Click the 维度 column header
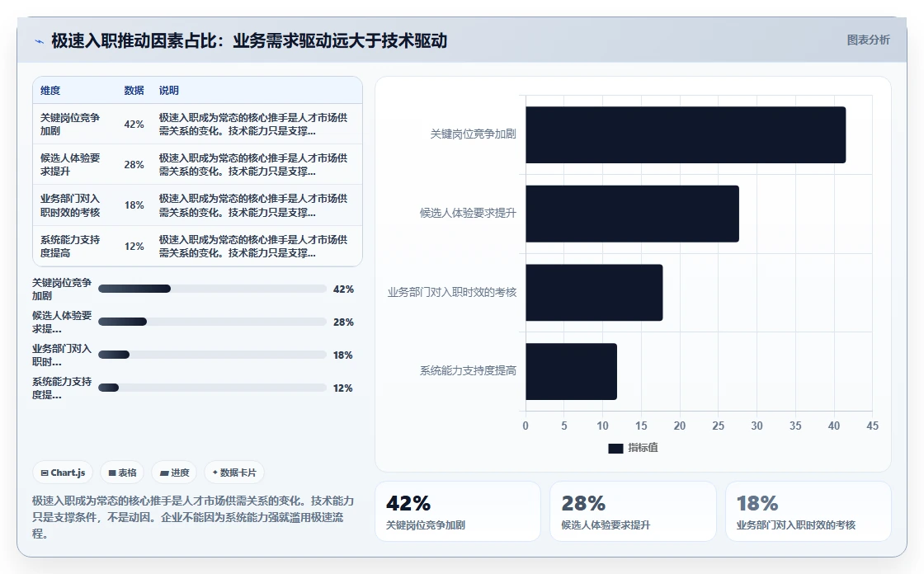This screenshot has height=574, width=924. (x=50, y=90)
